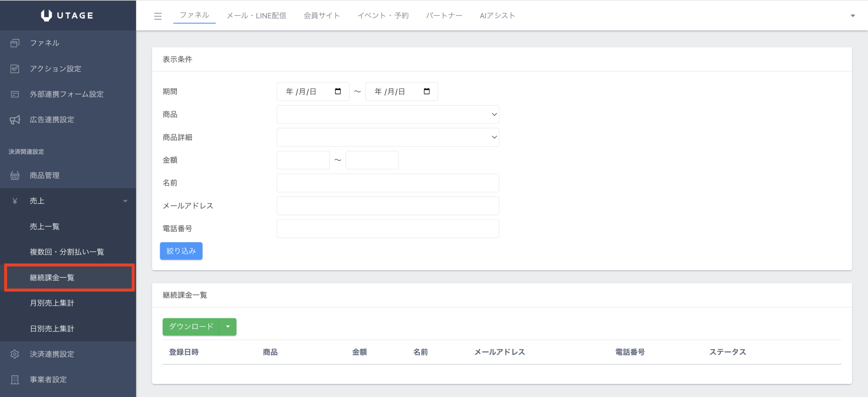The height and width of the screenshot is (397, 868).
Task: Expand the ダウンロード button arrow options
Action: (x=228, y=327)
